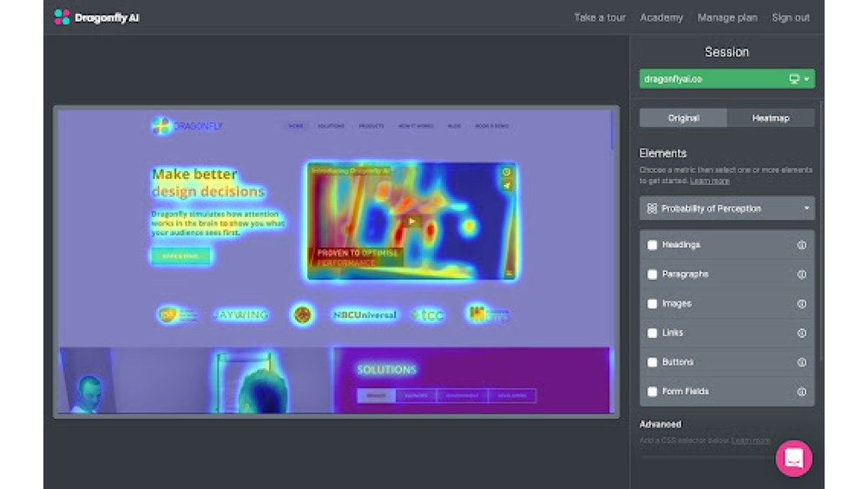Click the watch later icon on video

point(507,172)
